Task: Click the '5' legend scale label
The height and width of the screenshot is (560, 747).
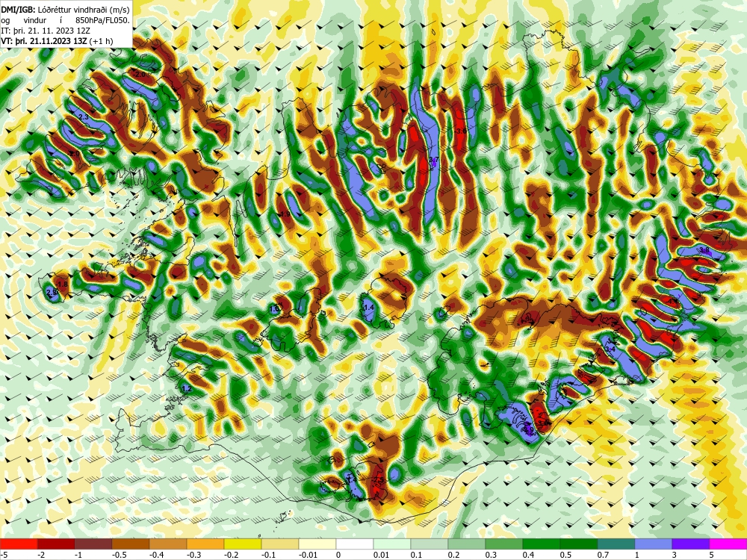Action: point(712,555)
